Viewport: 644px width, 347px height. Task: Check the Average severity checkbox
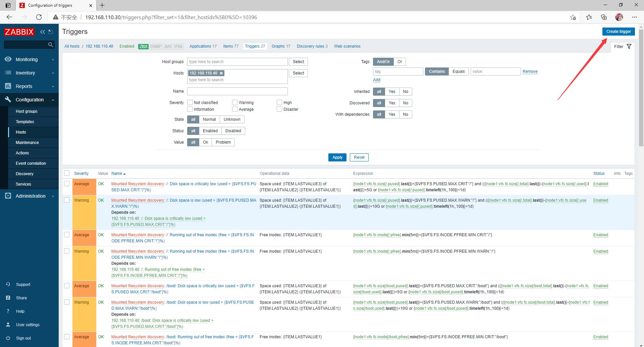coord(235,109)
